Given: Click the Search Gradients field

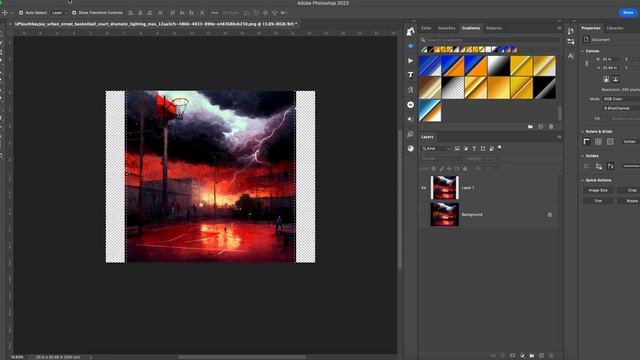Looking at the screenshot, I should (490, 40).
